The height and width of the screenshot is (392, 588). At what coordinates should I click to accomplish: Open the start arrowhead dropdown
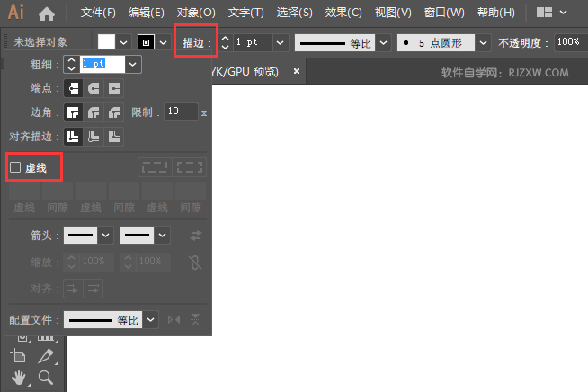[x=106, y=236]
